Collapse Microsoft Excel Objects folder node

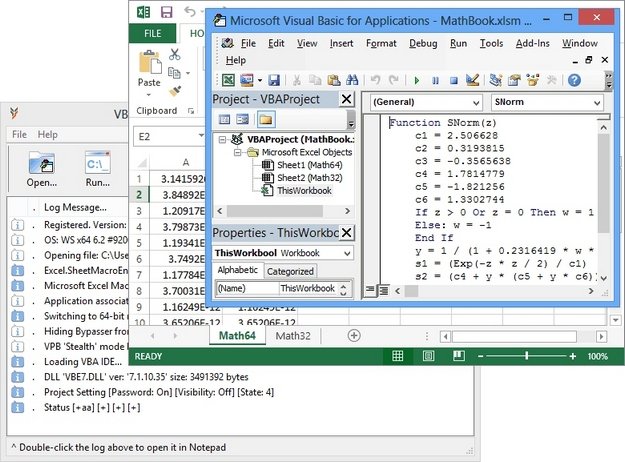point(237,152)
